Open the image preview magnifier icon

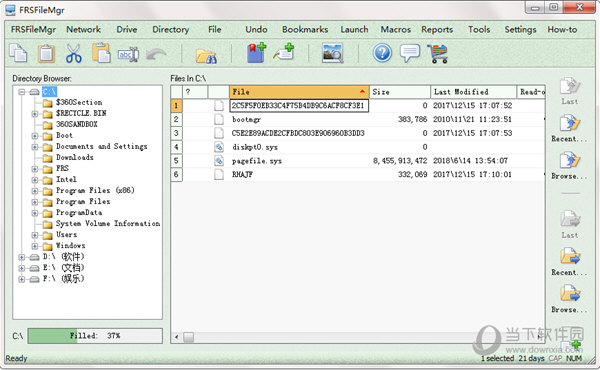tap(332, 53)
